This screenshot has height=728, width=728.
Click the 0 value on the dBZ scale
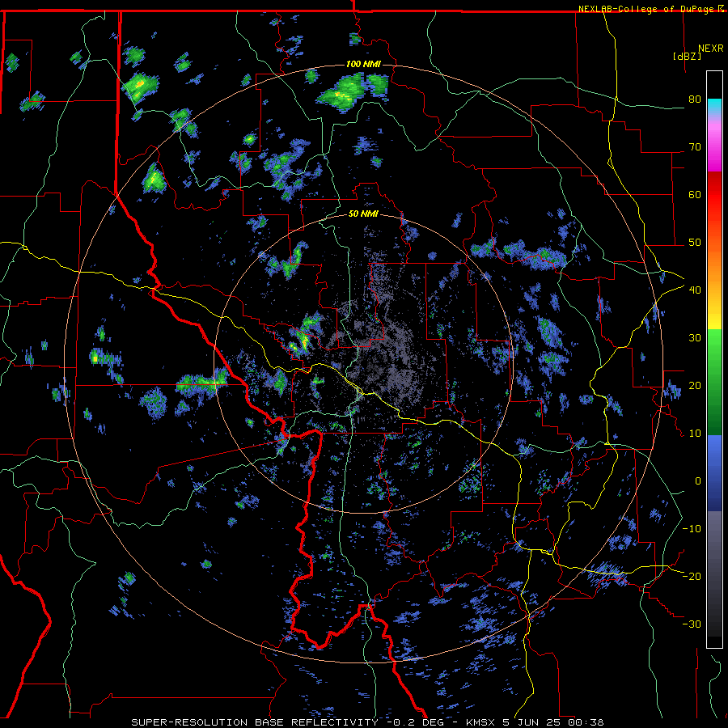click(698, 481)
